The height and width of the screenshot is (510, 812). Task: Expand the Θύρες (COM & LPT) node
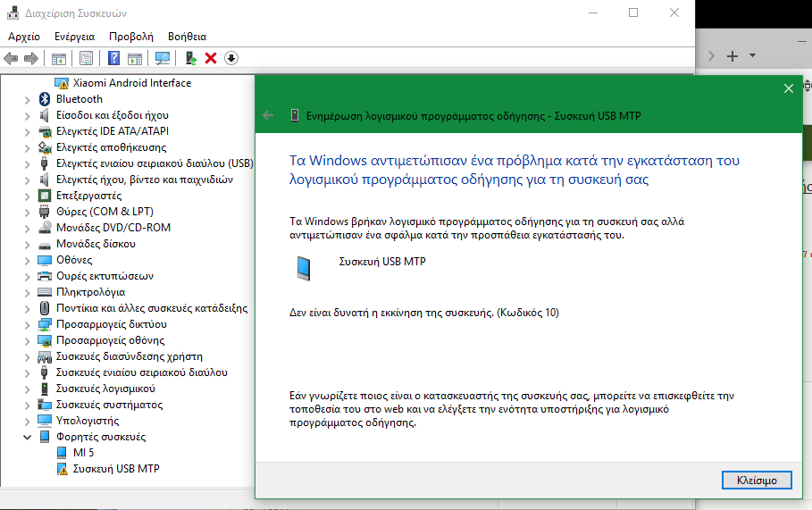pyautogui.click(x=28, y=212)
